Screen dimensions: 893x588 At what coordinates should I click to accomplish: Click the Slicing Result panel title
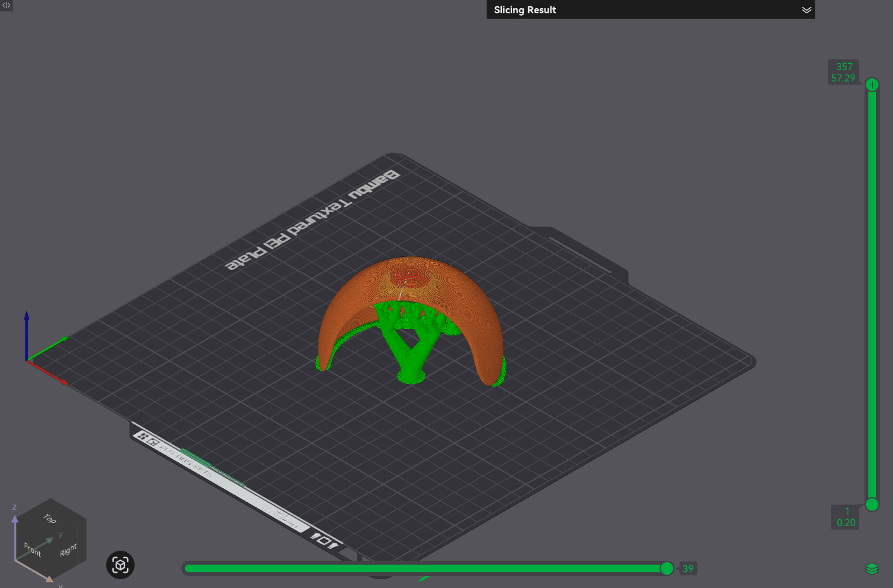tap(525, 10)
